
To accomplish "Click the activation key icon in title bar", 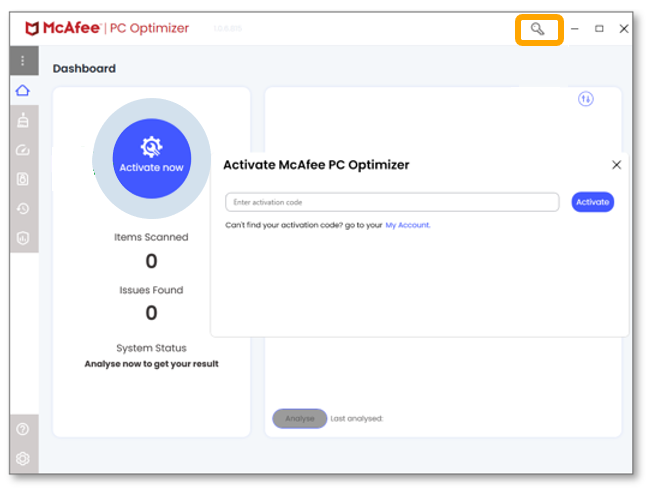I will (538, 29).
